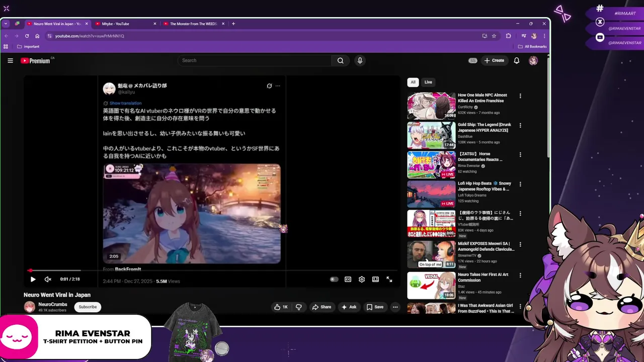This screenshot has width=644, height=362.
Task: Subscribe to NeuroCrumbs channel
Action: coord(88,307)
